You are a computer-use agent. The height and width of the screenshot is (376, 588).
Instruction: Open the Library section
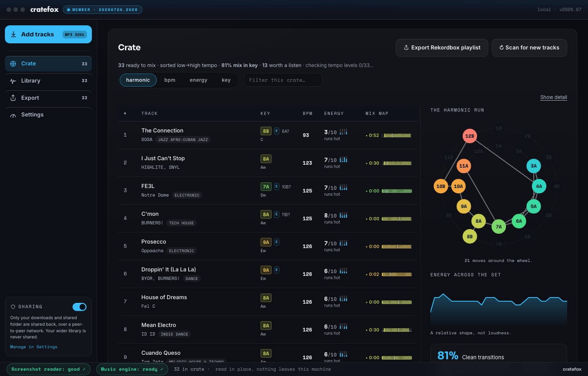tap(48, 81)
